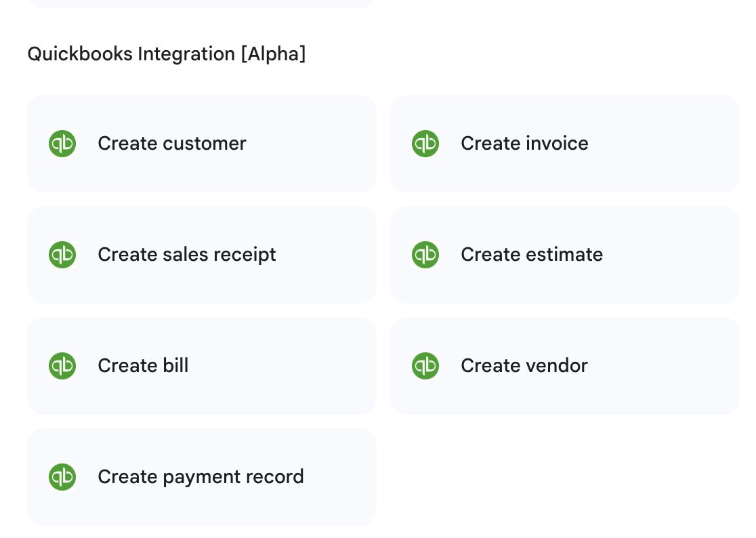
Task: Click the partially visible card above the heading
Action: 201,3
